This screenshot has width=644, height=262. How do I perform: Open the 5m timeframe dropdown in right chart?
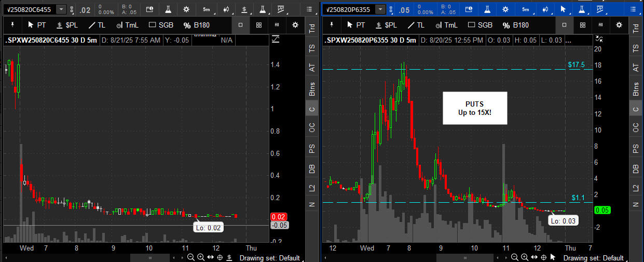[x=526, y=9]
